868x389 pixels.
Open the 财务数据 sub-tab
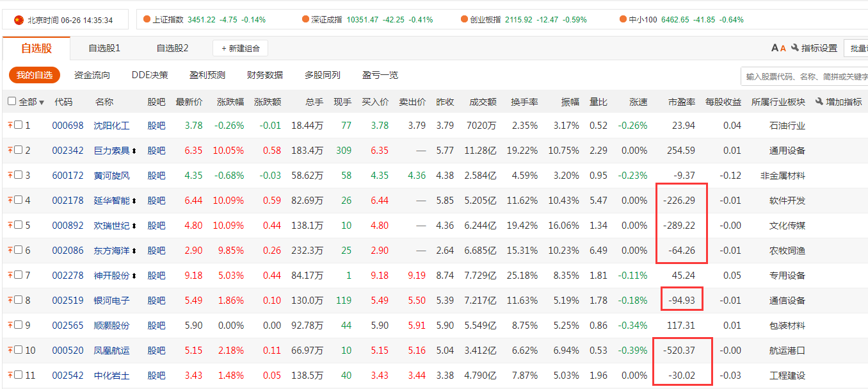point(265,75)
